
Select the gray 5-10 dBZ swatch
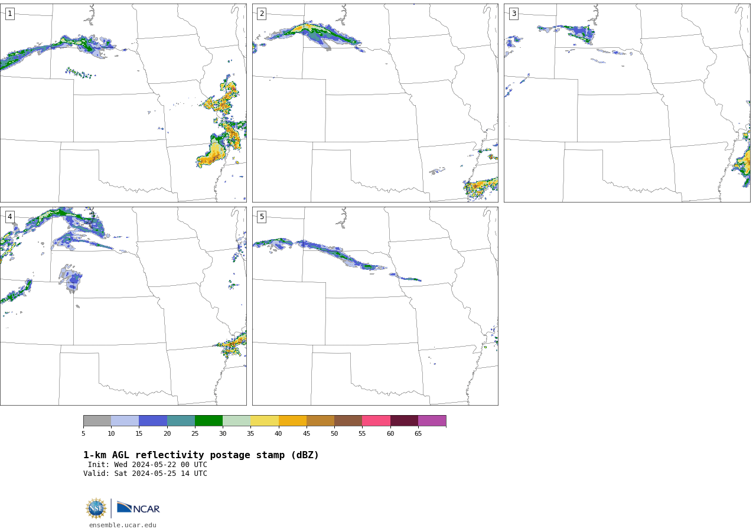tap(97, 421)
